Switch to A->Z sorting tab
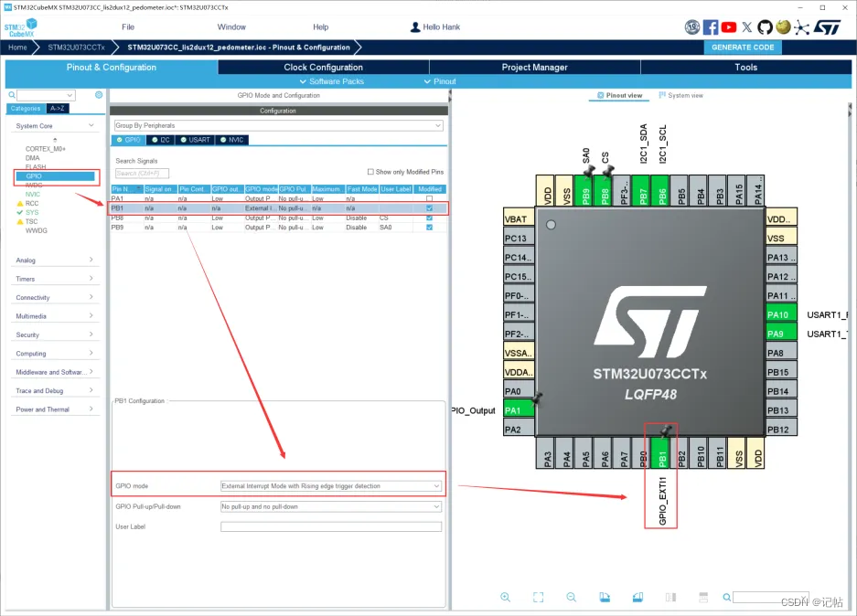 (57, 109)
